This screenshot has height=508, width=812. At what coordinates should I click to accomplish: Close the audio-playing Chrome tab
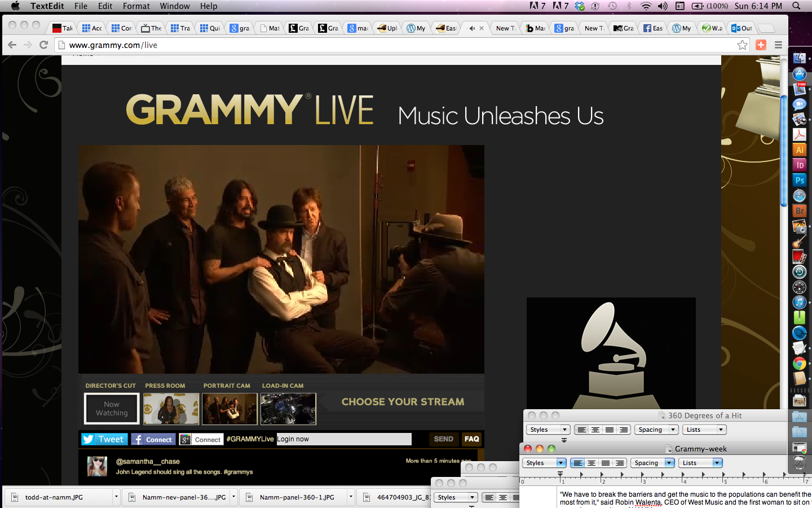482,28
